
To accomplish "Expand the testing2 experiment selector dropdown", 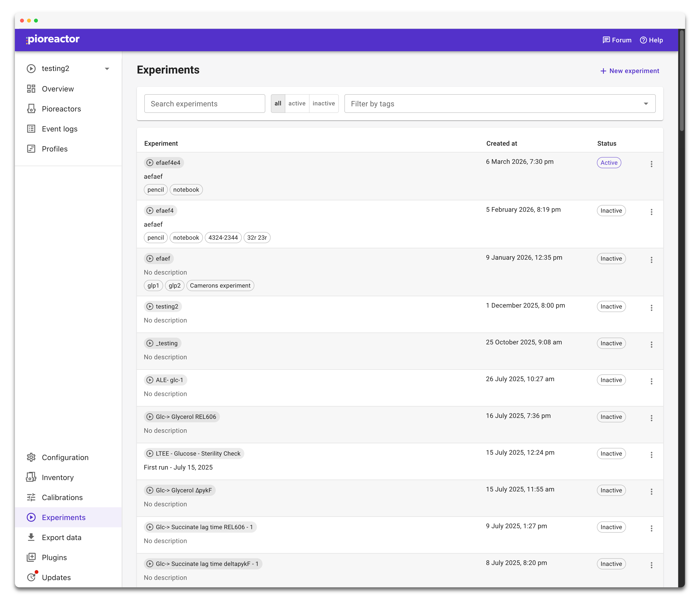I will [107, 69].
